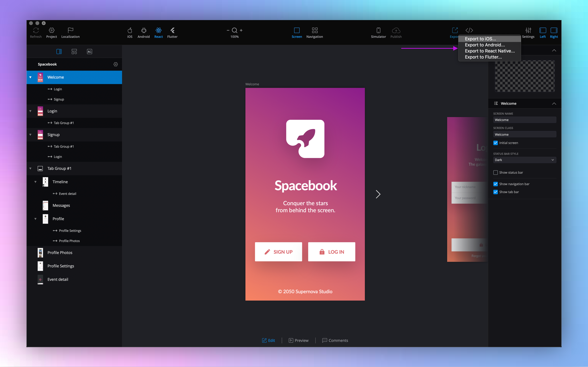This screenshot has width=588, height=367.
Task: Switch to Preview mode
Action: (299, 340)
